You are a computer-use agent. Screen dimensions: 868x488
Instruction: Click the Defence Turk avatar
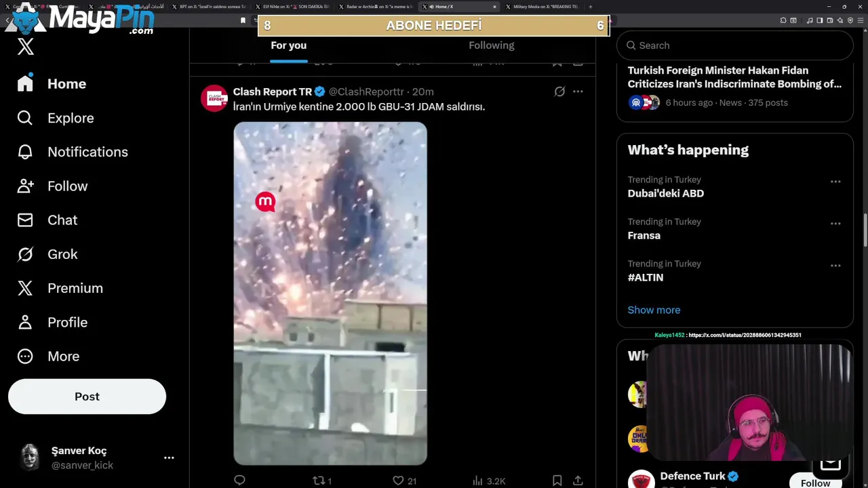pos(640,480)
